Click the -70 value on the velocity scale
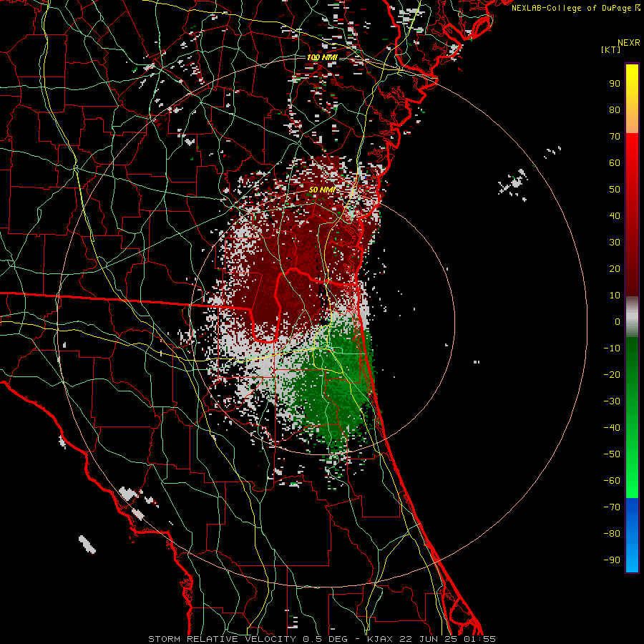The width and height of the screenshot is (644, 644). tap(612, 507)
